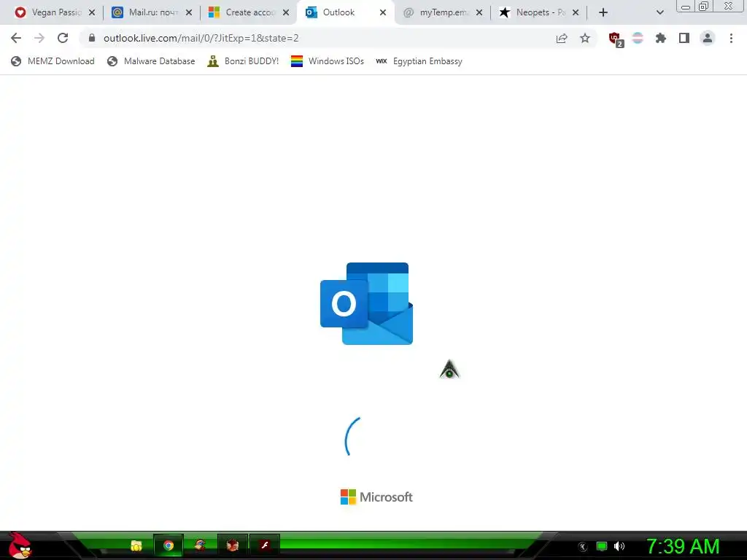Open the Windows ISOs bookmark
The height and width of the screenshot is (560, 747).
coord(328,61)
